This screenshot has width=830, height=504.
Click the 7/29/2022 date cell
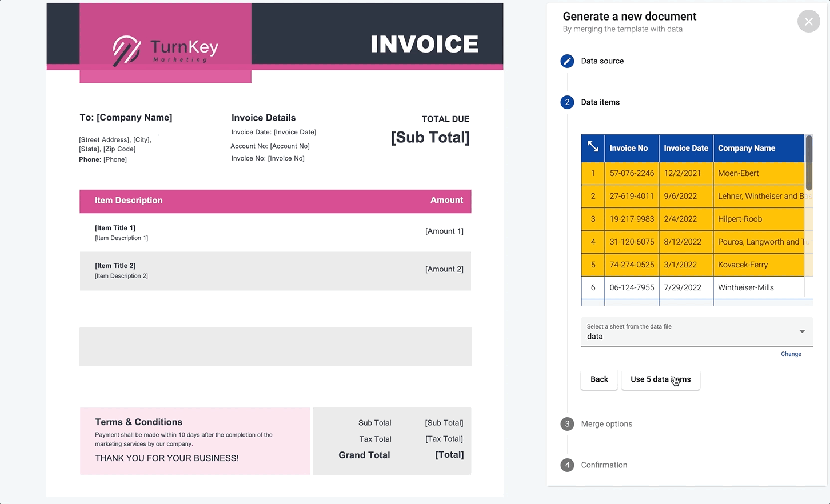[x=686, y=287]
